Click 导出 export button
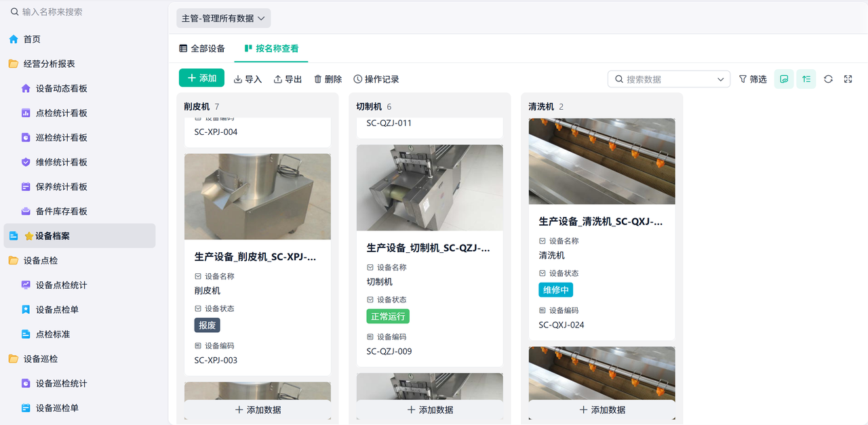This screenshot has height=425, width=868. pos(288,79)
